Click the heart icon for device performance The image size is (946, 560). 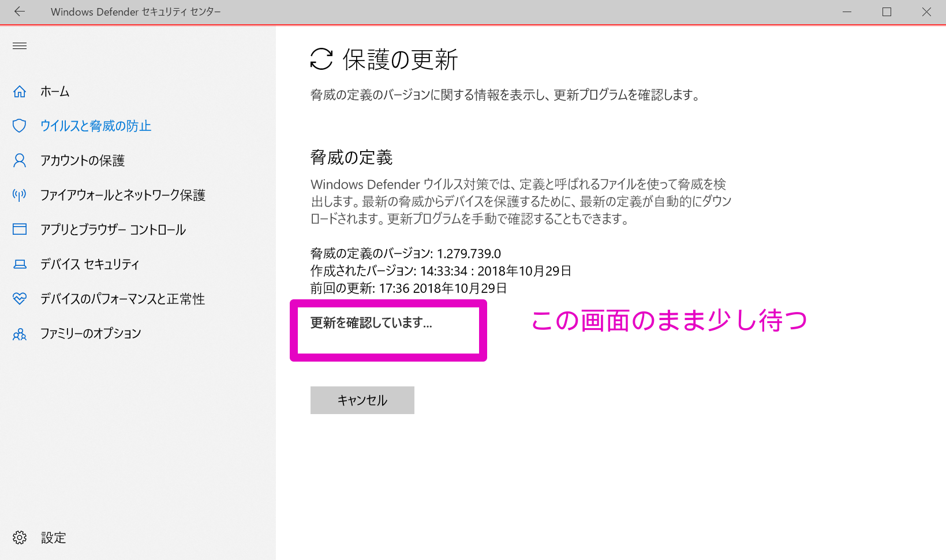tap(20, 299)
